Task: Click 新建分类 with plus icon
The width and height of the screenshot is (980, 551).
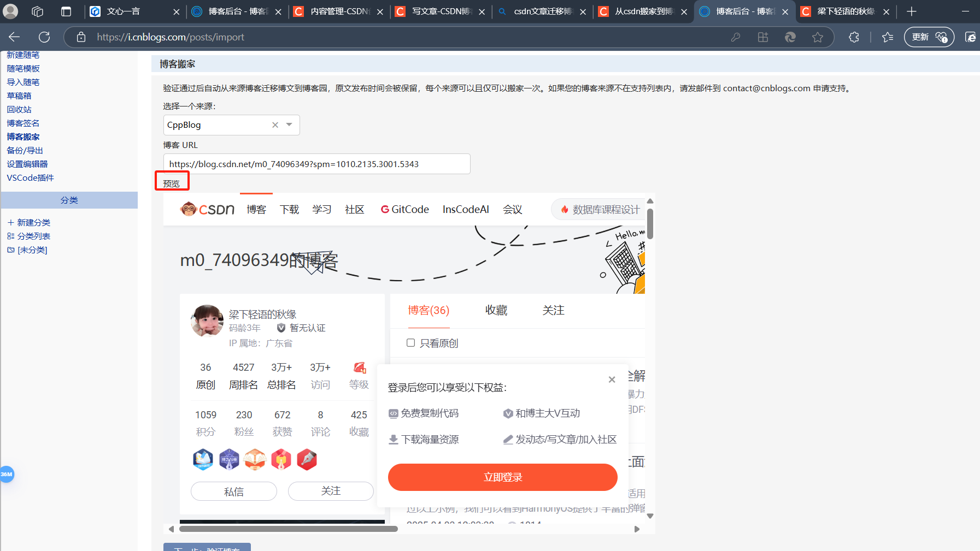Action: (x=29, y=222)
